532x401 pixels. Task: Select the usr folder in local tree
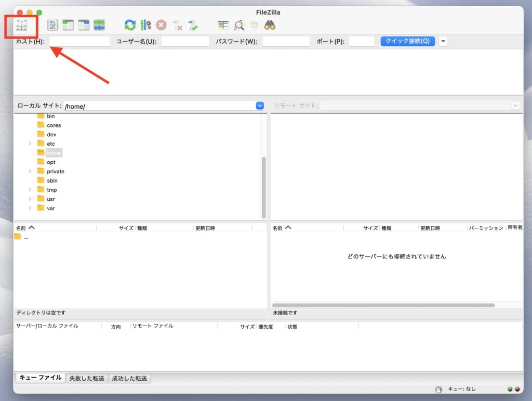50,199
